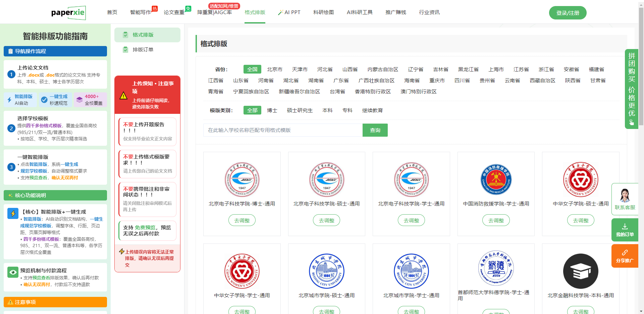Image resolution: width=644 pixels, height=314 pixels.
Task: Click the 登录/注册 button
Action: [568, 13]
